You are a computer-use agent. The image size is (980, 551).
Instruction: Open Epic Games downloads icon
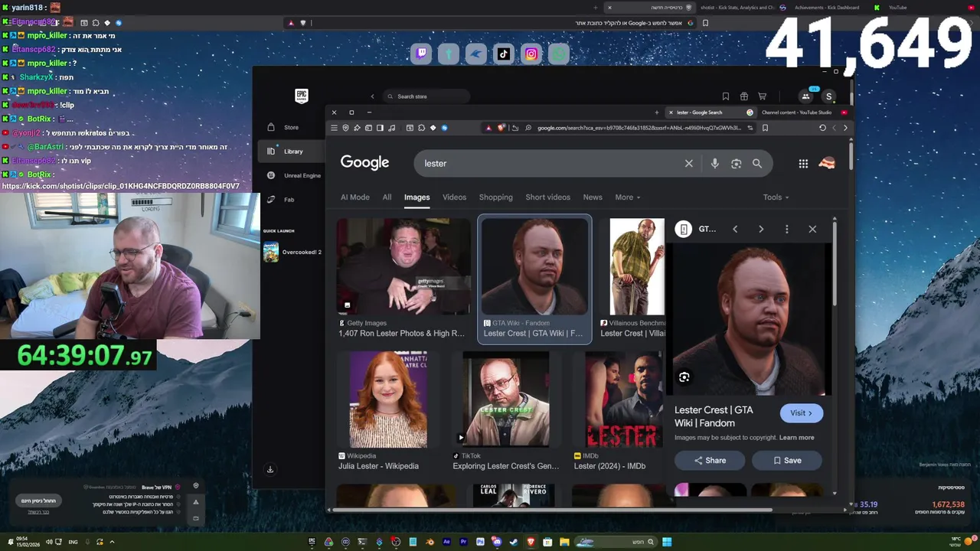click(270, 469)
